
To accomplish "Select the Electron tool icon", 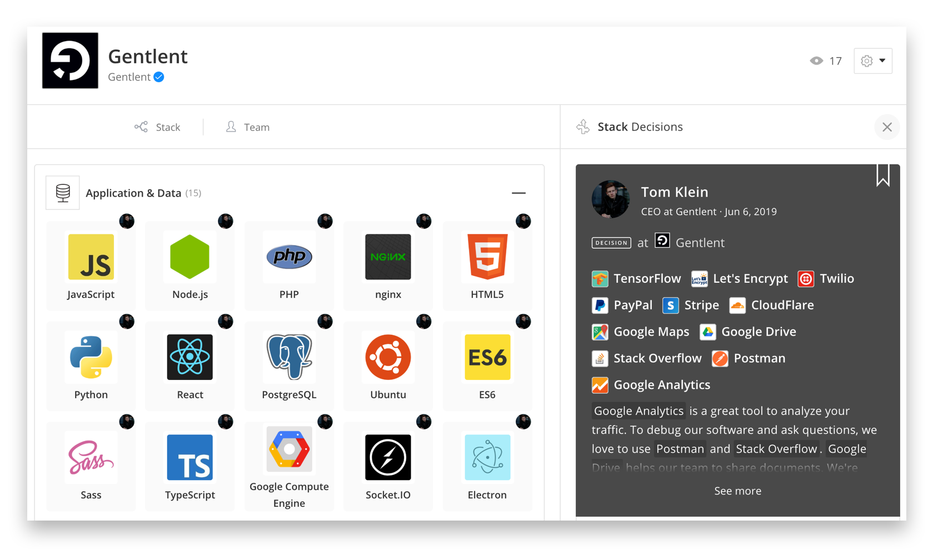I will coord(487,457).
